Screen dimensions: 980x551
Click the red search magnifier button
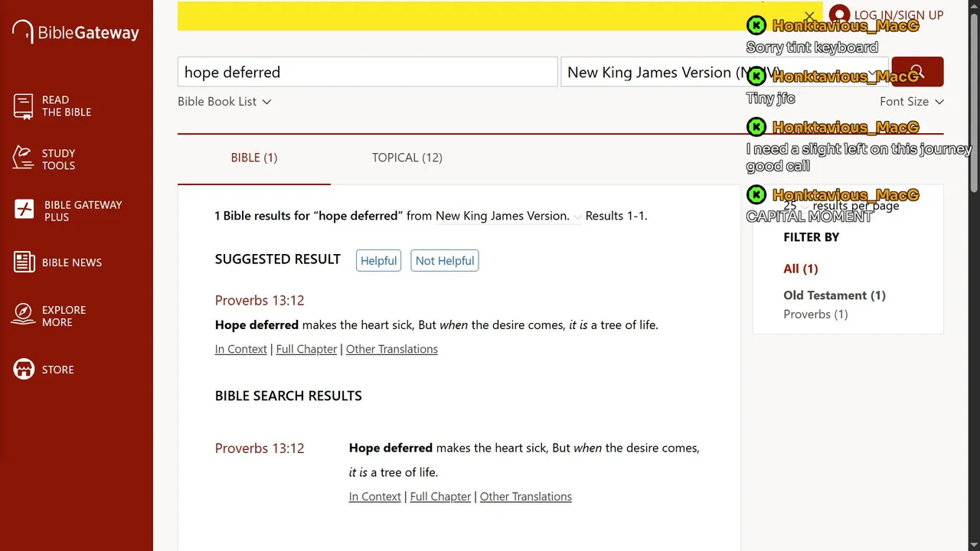point(917,72)
